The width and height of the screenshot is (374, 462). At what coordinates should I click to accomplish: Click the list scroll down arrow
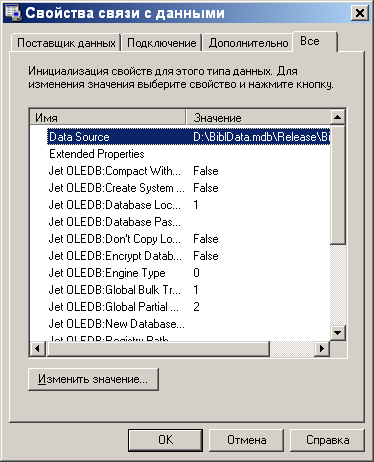coord(338,332)
